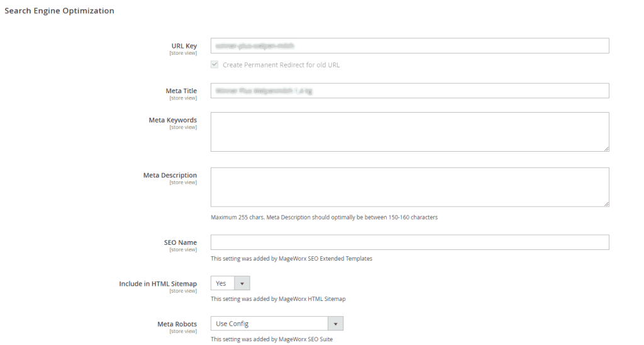Click the Meta Keywords label

[x=173, y=120]
